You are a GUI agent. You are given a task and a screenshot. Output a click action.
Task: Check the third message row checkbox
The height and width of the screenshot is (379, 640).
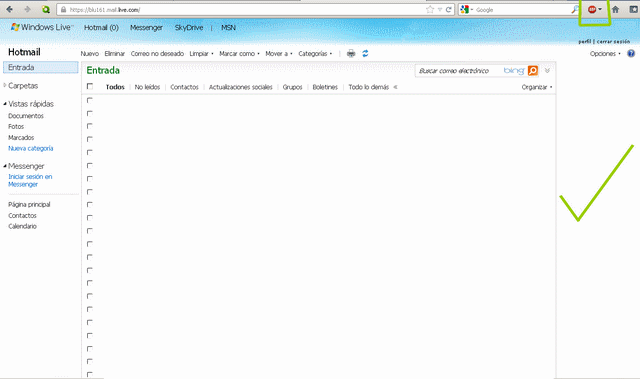click(90, 126)
